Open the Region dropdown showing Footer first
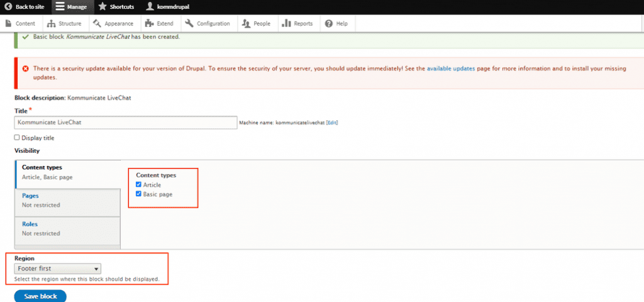Viewport: 644px width, 302px height. click(57, 269)
